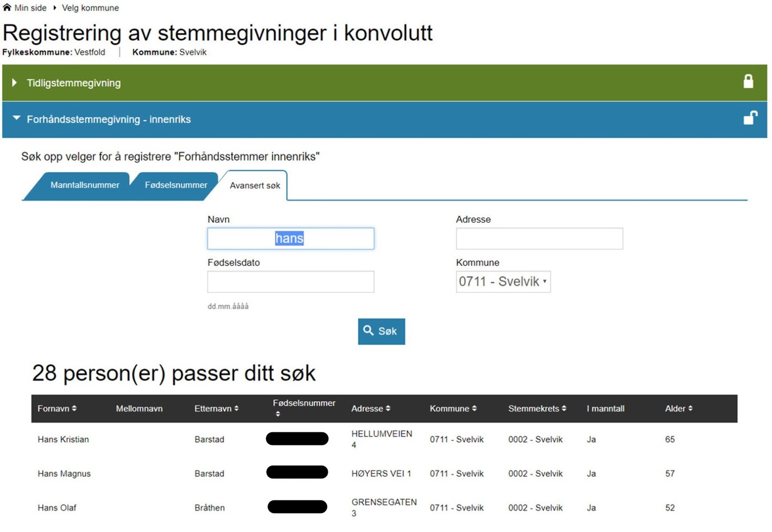Switch to the Fødselsnummer tab
772x532 pixels.
click(176, 186)
